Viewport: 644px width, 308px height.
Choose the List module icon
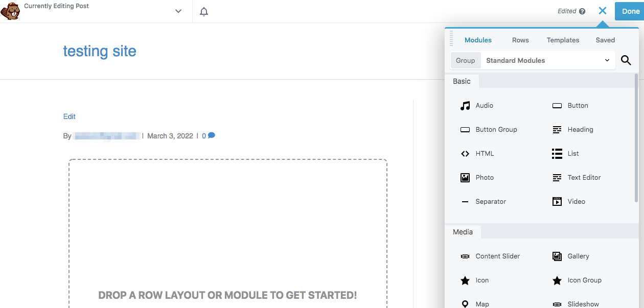click(x=557, y=154)
